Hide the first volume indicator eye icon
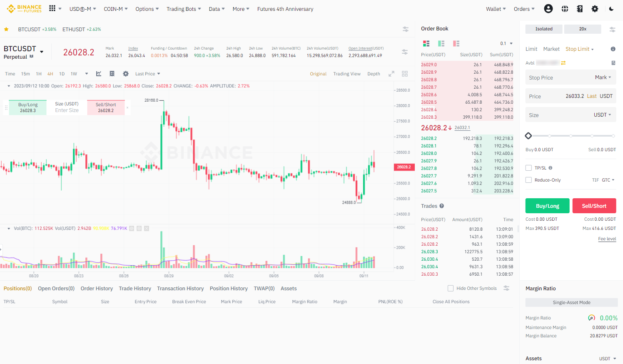This screenshot has height=364, width=623. tap(132, 228)
